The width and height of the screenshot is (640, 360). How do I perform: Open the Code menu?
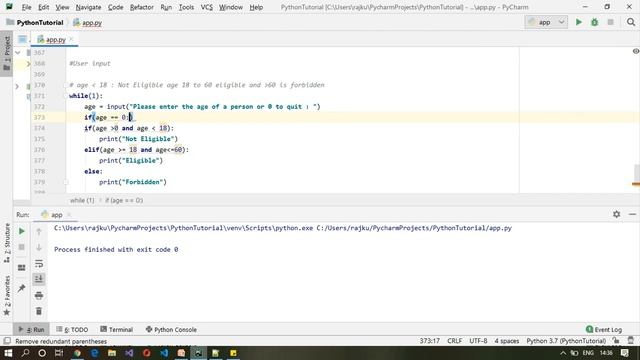click(116, 7)
